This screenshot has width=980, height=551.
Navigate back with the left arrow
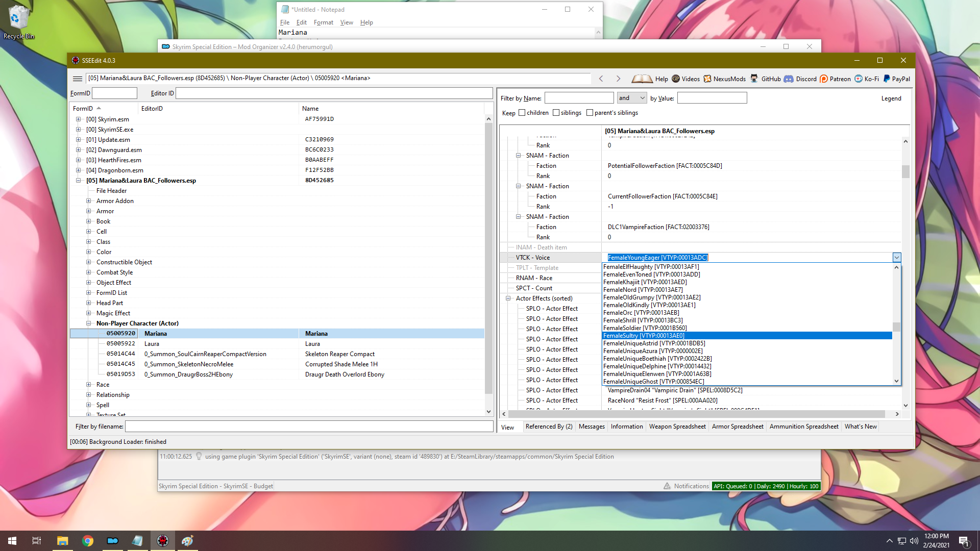pos(601,79)
